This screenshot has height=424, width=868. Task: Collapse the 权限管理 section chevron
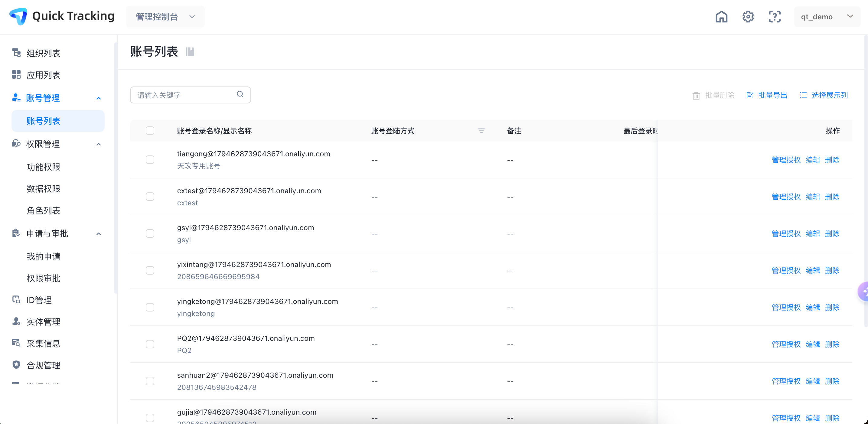coord(98,144)
